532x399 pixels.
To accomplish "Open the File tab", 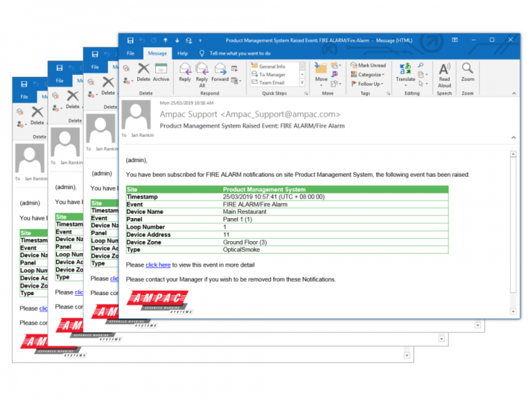I will coord(130,53).
